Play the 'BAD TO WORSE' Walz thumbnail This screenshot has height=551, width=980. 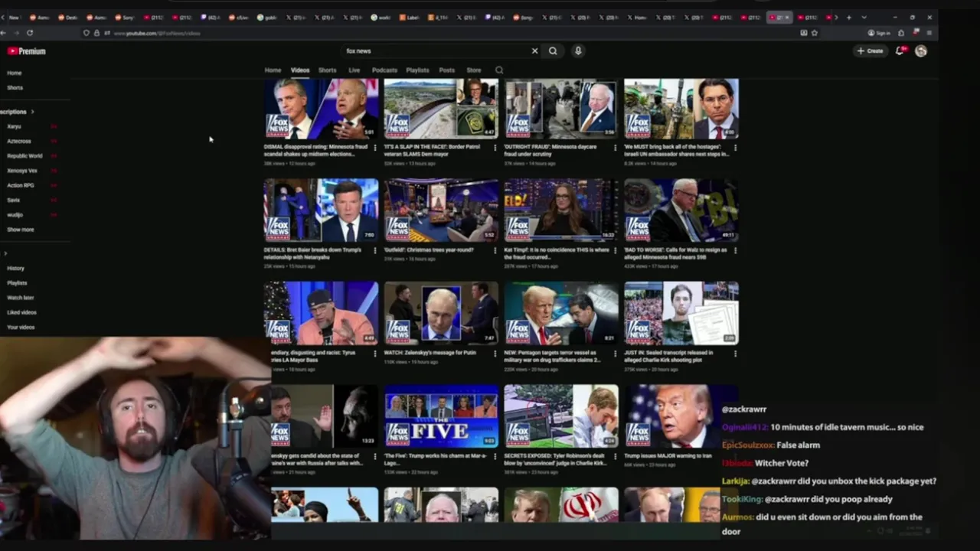tap(681, 210)
